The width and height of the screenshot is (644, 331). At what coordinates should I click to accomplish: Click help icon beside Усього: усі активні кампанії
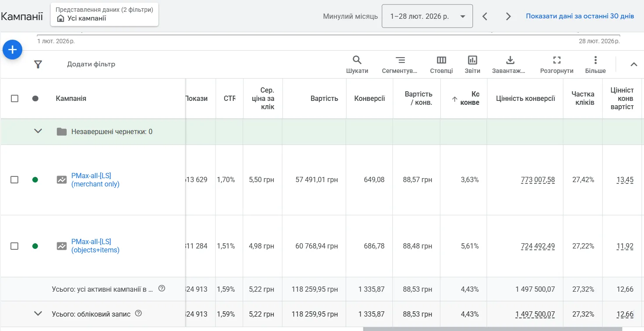[x=161, y=288]
